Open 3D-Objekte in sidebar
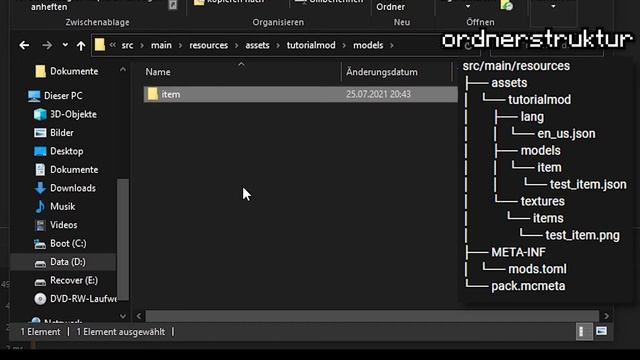This screenshot has width=640, height=360. [73, 114]
